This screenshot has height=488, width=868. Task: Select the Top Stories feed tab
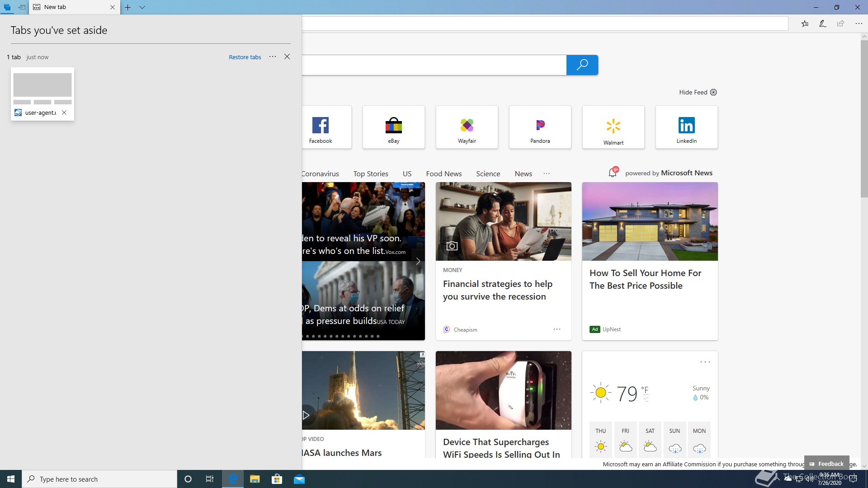click(x=371, y=174)
